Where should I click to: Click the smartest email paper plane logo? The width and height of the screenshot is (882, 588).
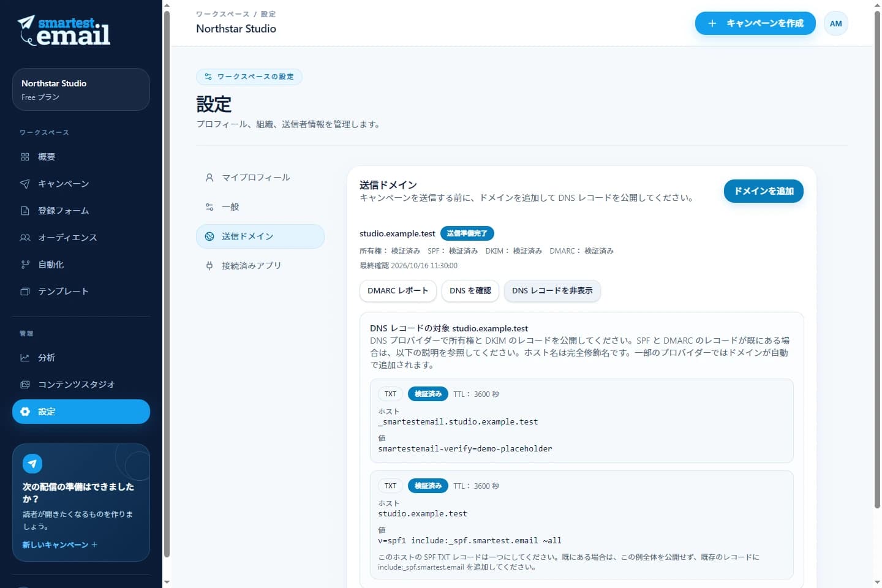pyautogui.click(x=64, y=31)
